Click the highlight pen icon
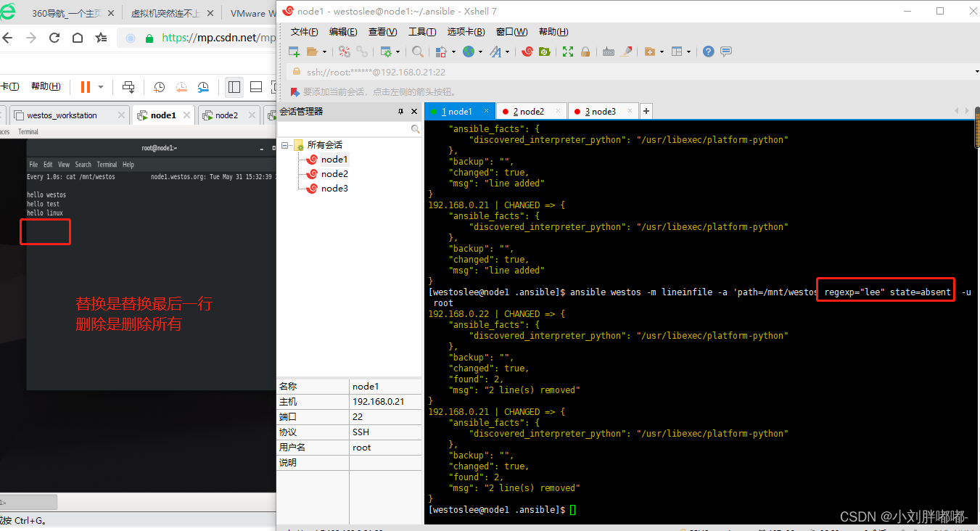The height and width of the screenshot is (531, 980). coord(627,52)
